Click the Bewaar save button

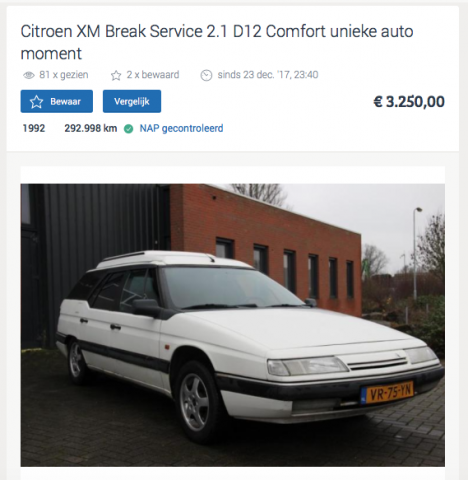point(57,101)
